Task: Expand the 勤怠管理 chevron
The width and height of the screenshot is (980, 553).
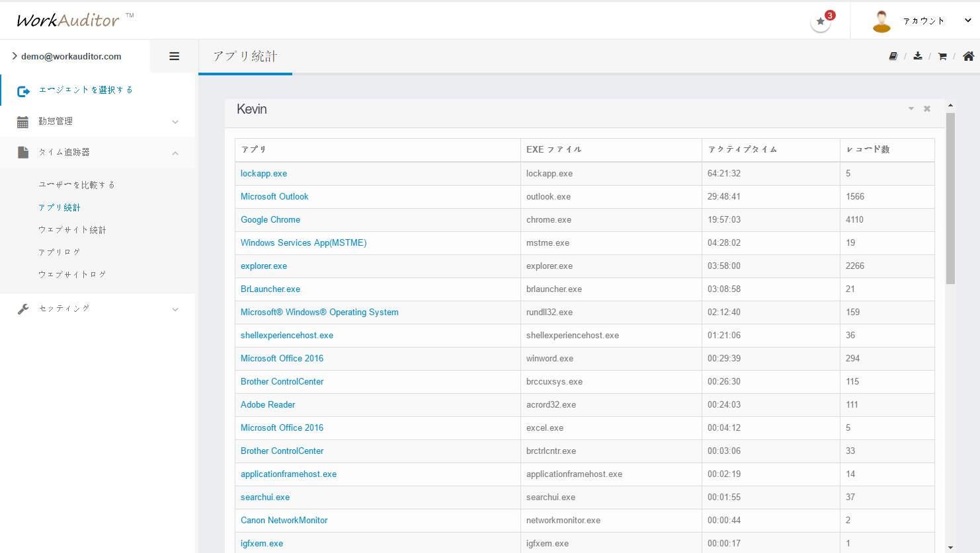Action: pyautogui.click(x=175, y=122)
